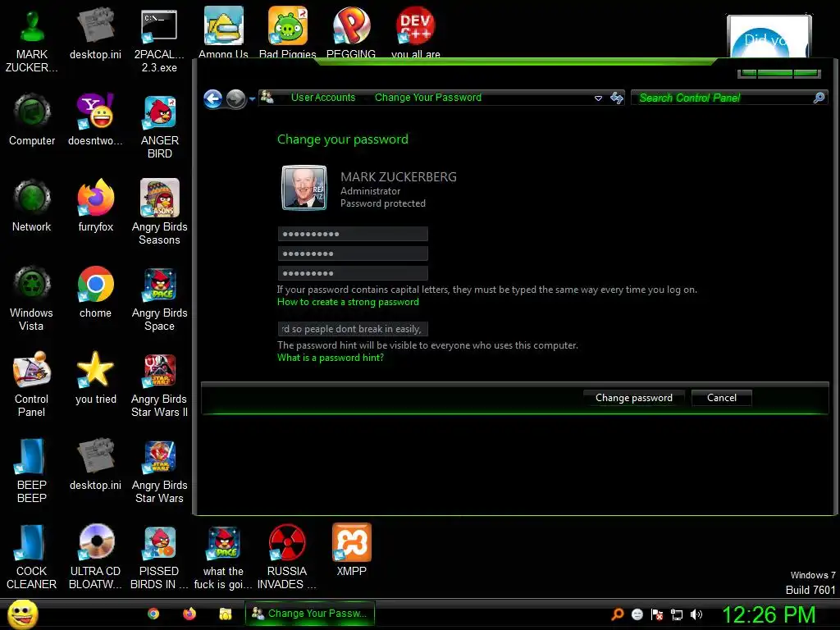Screen dimensions: 840x630
Task: Click the Search Control Panel magnifier
Action: 819,98
